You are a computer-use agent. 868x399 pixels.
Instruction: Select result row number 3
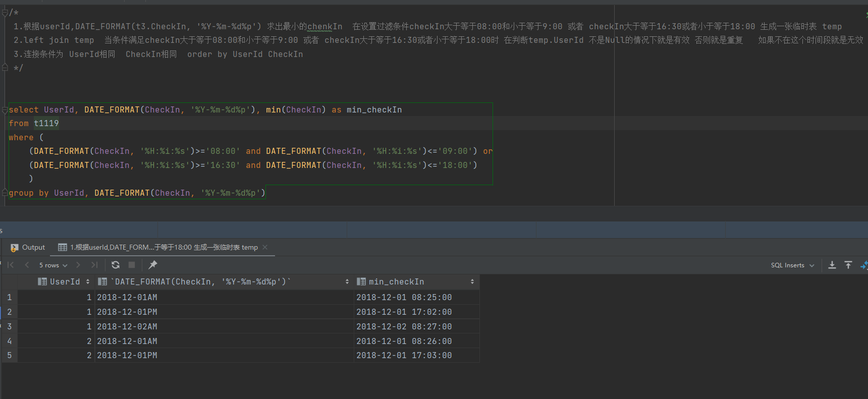[x=9, y=326]
